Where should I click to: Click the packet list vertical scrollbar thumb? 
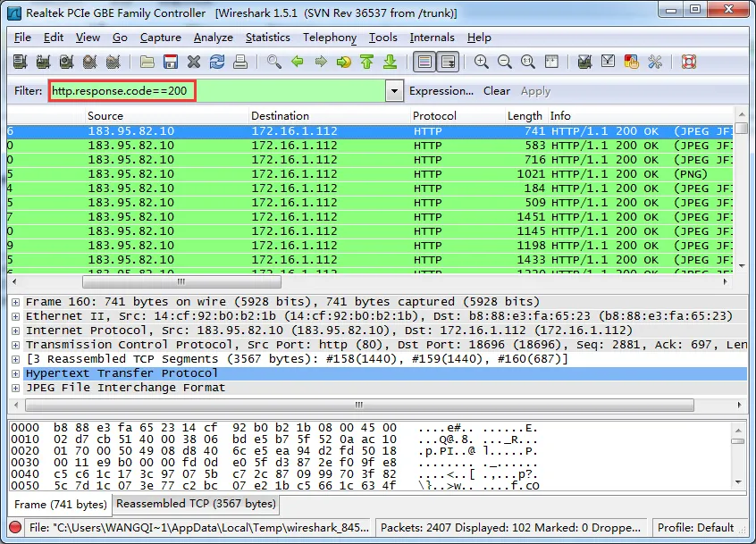tap(742, 128)
